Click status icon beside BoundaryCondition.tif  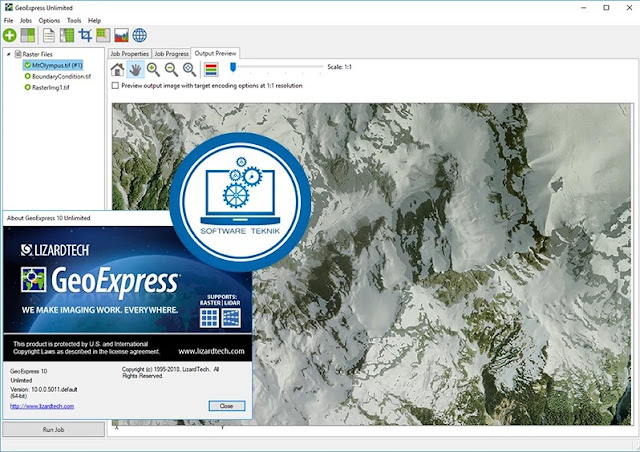click(28, 76)
